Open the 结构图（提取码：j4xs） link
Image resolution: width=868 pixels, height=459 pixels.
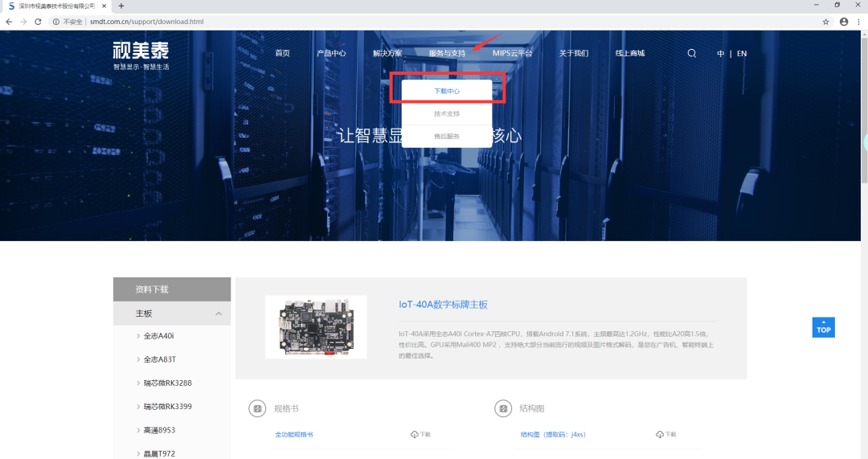(553, 435)
